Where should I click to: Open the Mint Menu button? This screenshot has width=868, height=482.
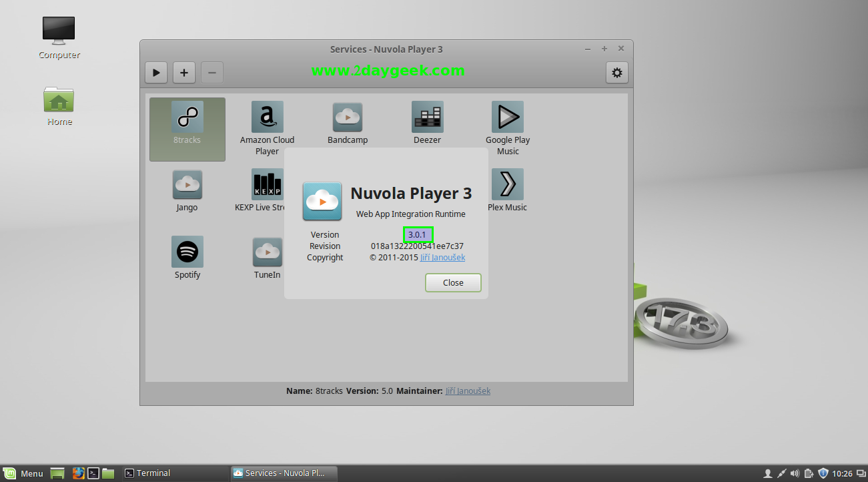[x=23, y=473]
